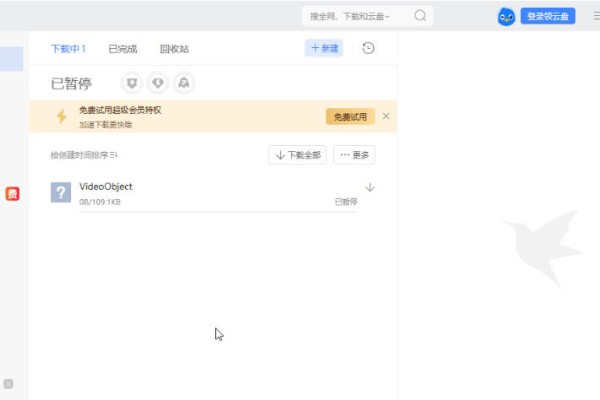Open the 更多 options dropdown
This screenshot has height=400, width=600.
tap(354, 155)
